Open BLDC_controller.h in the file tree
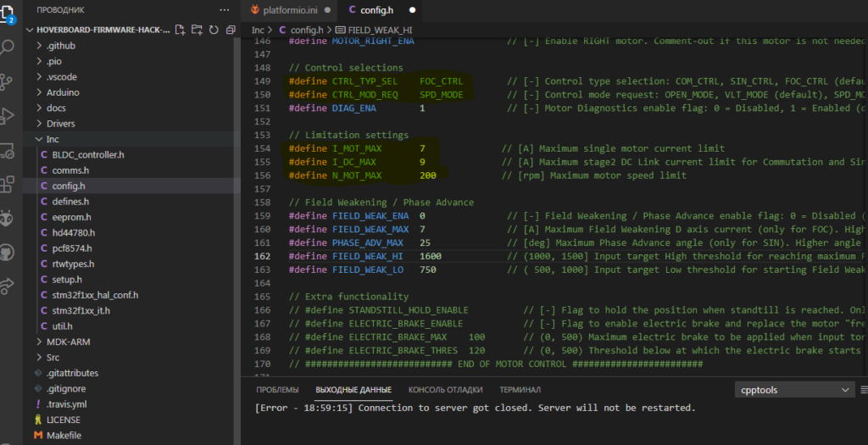This screenshot has height=445, width=868. (x=88, y=154)
